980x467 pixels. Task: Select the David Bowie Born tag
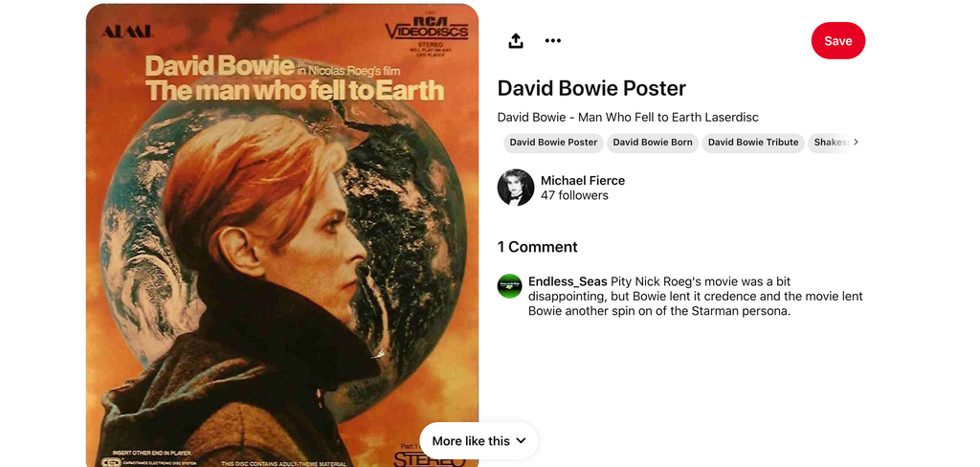pos(653,143)
